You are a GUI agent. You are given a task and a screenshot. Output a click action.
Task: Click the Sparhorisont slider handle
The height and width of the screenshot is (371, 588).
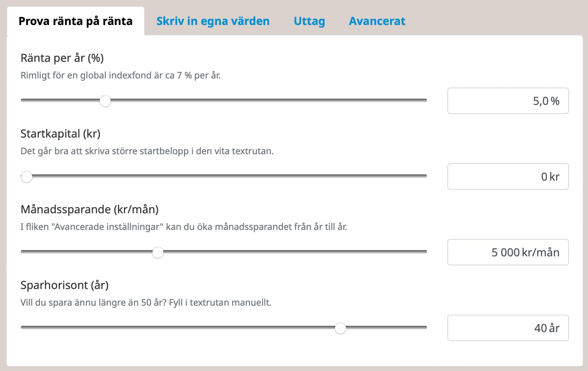click(x=341, y=328)
